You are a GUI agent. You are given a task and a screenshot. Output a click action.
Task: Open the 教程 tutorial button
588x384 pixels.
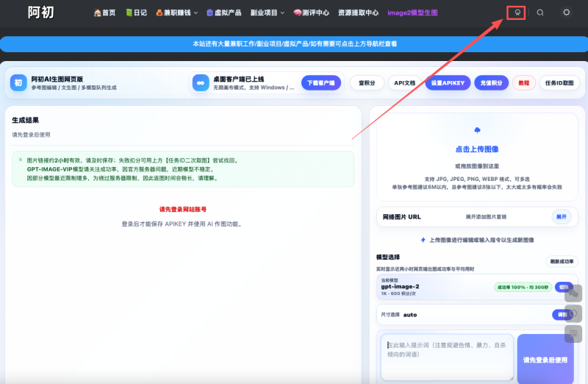pos(524,83)
